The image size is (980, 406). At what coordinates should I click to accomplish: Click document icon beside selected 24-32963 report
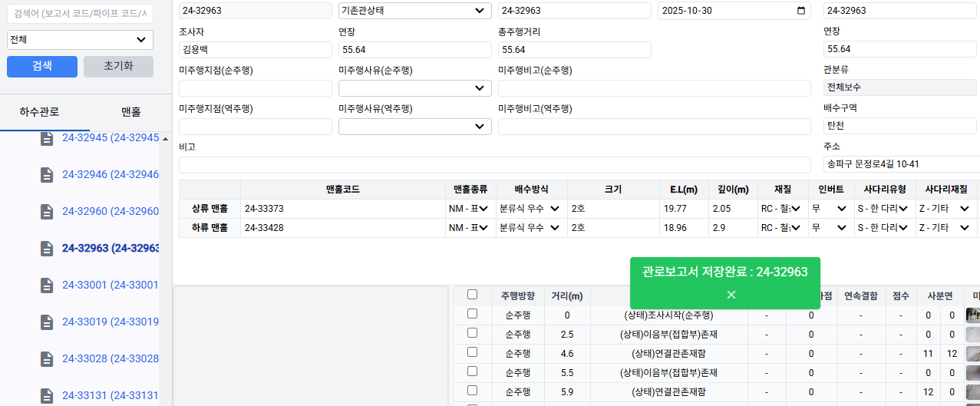coord(48,249)
